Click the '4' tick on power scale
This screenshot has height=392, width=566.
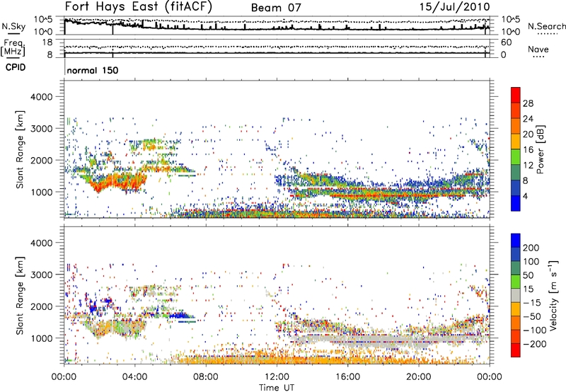525,196
